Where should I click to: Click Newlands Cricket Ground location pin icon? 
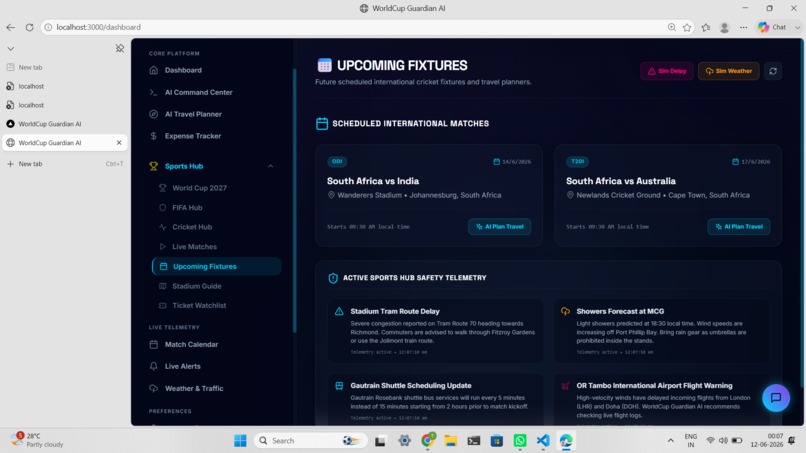(570, 195)
